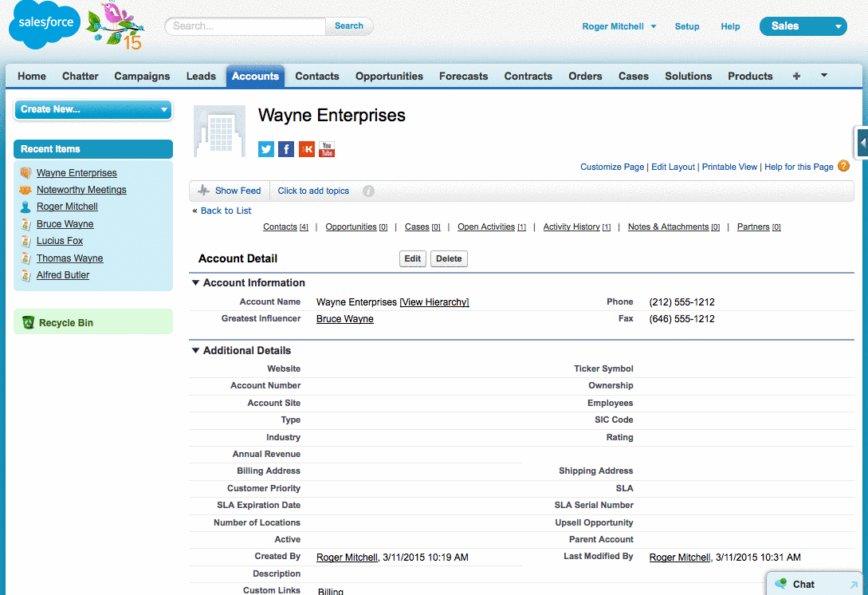868x595 pixels.
Task: Open the Sales app menu dropdown
Action: 803,26
